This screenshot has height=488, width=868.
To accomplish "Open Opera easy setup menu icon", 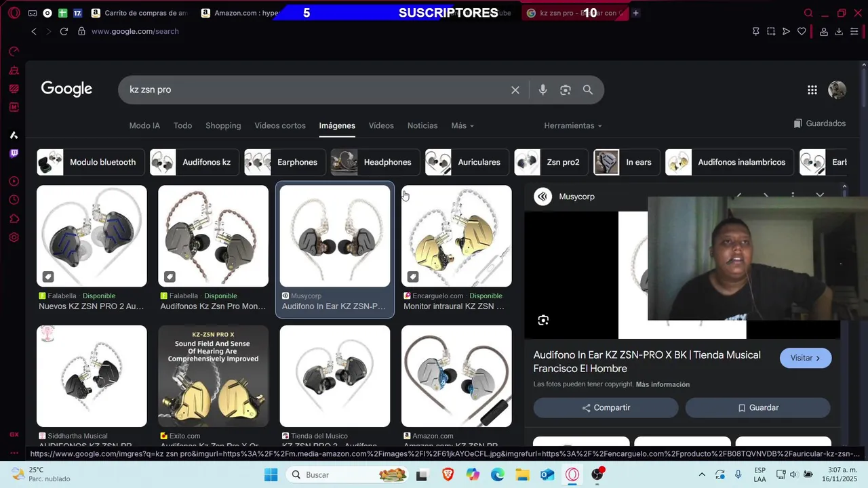I will click(854, 31).
